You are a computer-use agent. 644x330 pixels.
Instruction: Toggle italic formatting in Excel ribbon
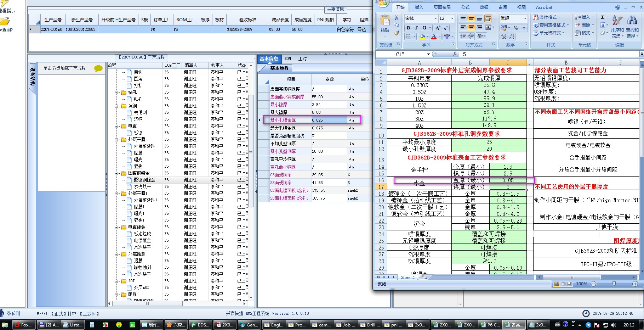pyautogui.click(x=416, y=28)
